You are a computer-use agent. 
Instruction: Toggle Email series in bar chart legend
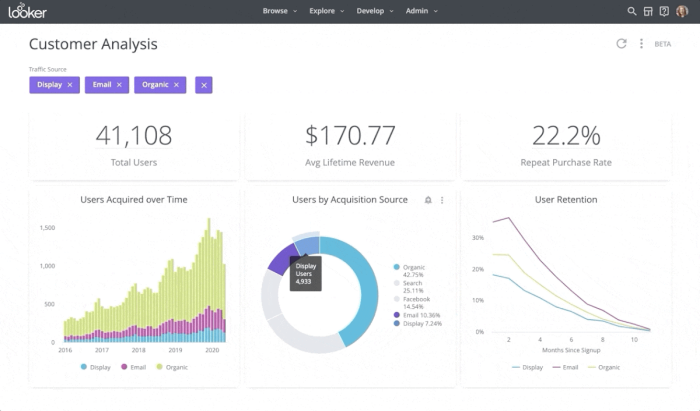pos(133,367)
